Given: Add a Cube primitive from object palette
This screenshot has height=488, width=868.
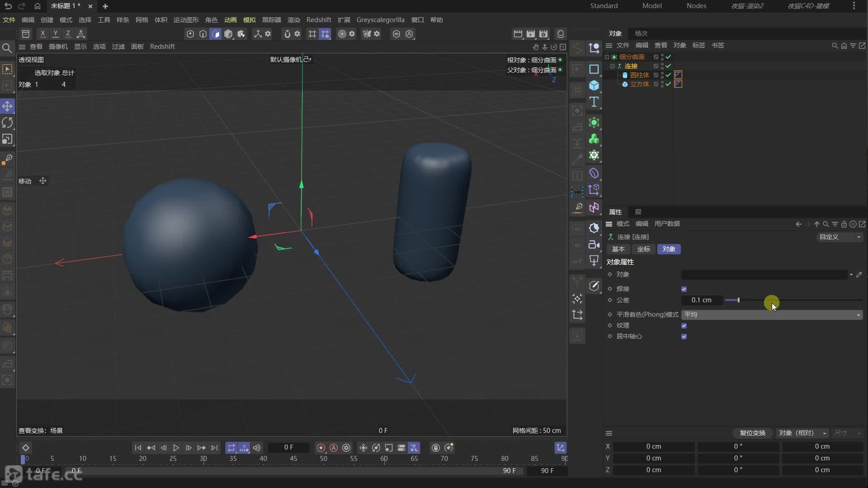Looking at the screenshot, I should (x=594, y=85).
